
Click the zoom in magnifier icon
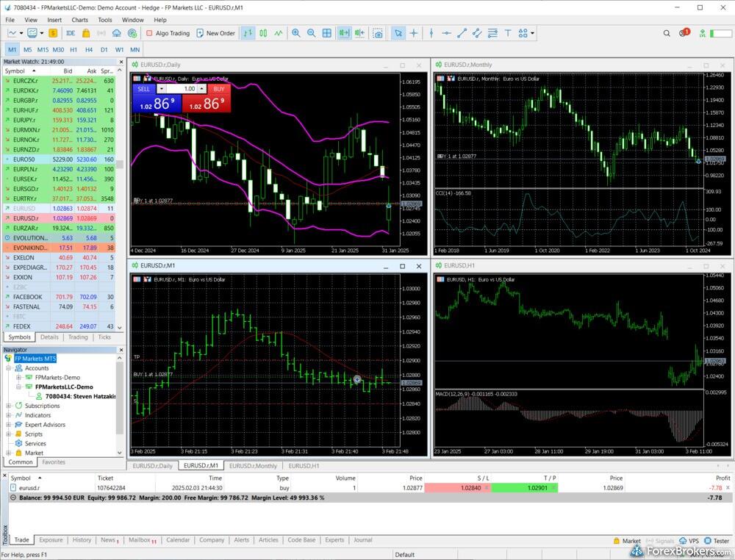click(x=295, y=33)
